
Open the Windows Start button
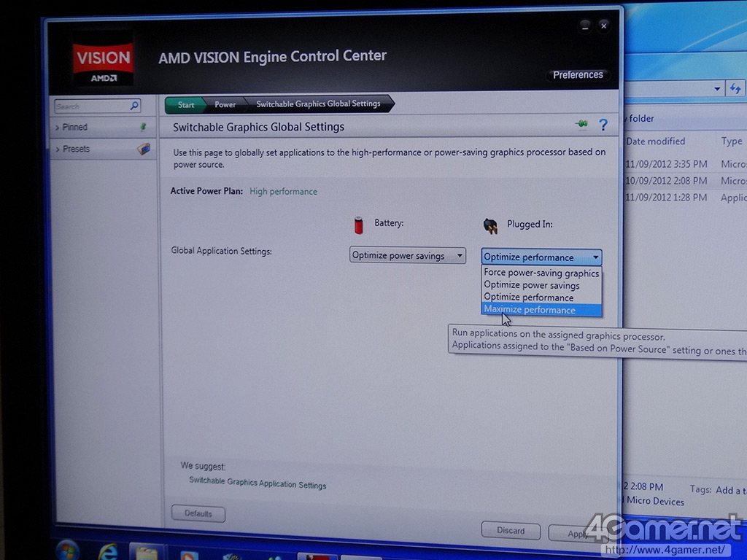point(68,551)
